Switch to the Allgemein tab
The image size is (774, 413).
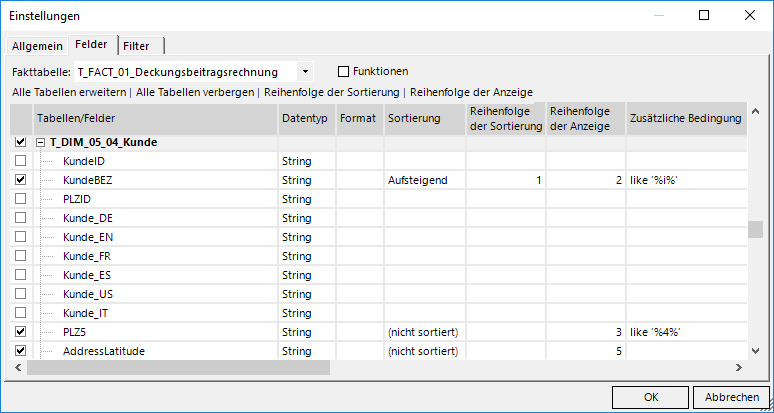tap(37, 45)
